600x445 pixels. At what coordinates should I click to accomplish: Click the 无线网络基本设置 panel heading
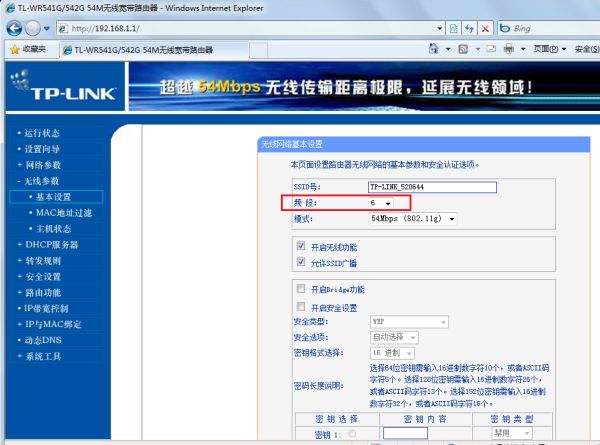coord(292,144)
